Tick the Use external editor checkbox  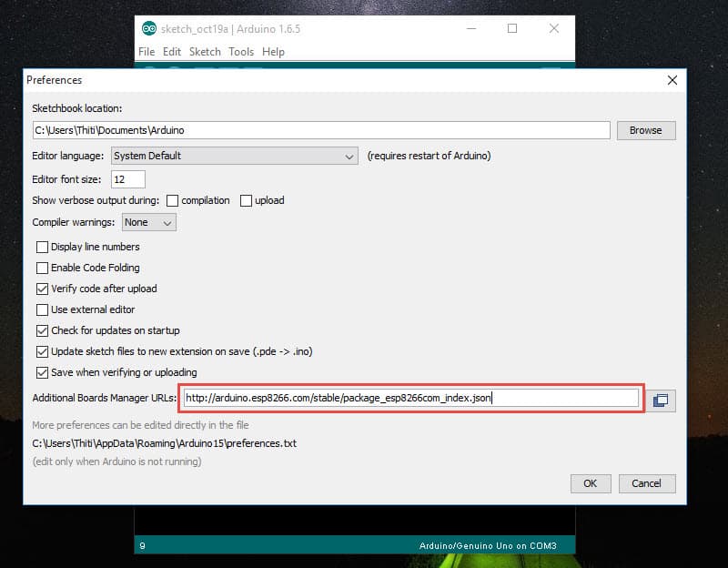(42, 309)
